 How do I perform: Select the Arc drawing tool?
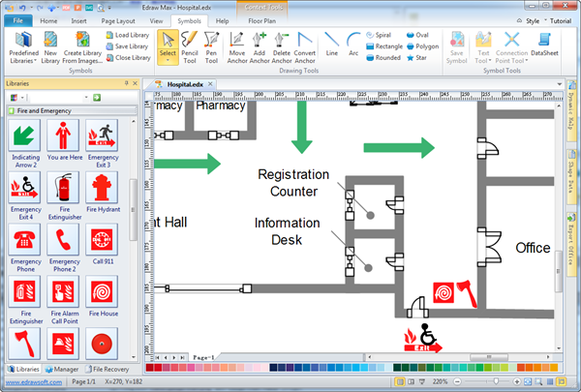[x=353, y=45]
